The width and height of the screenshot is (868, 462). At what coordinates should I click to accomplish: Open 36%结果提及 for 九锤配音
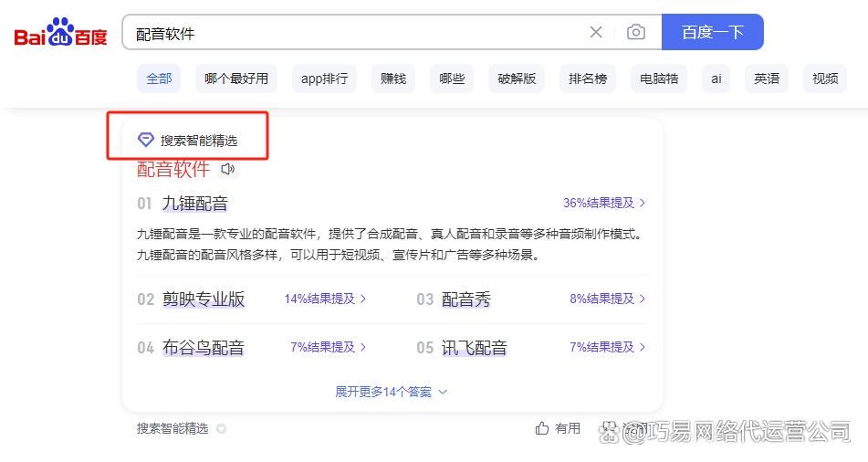point(603,203)
